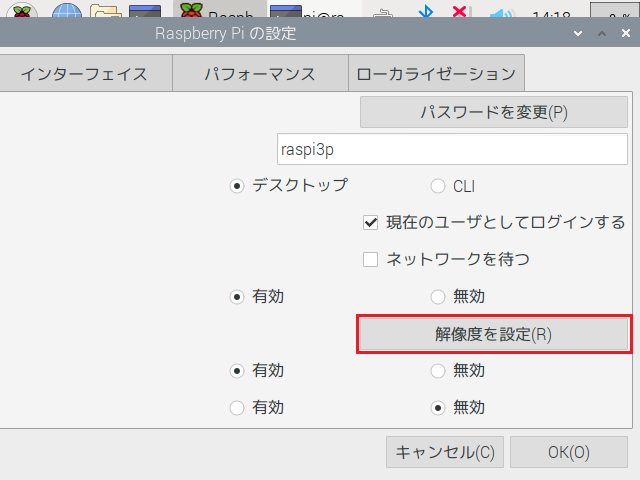Click the パスワードを変更(P) button

click(494, 112)
